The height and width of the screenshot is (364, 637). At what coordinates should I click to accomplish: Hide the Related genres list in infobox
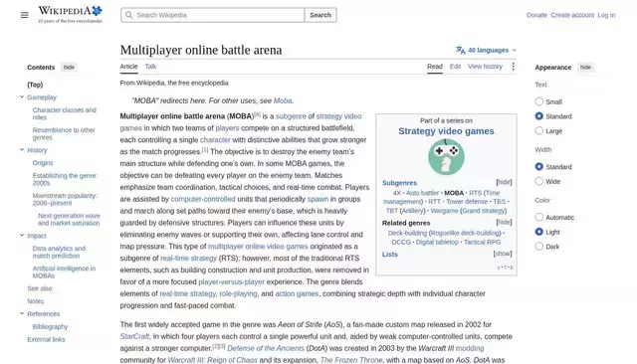pyautogui.click(x=504, y=223)
